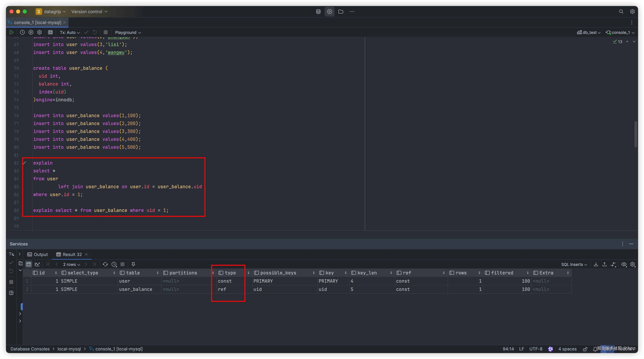Image resolution: width=644 pixels, height=359 pixels.
Task: Open Database tool window icon in title bar
Action: tap(318, 12)
